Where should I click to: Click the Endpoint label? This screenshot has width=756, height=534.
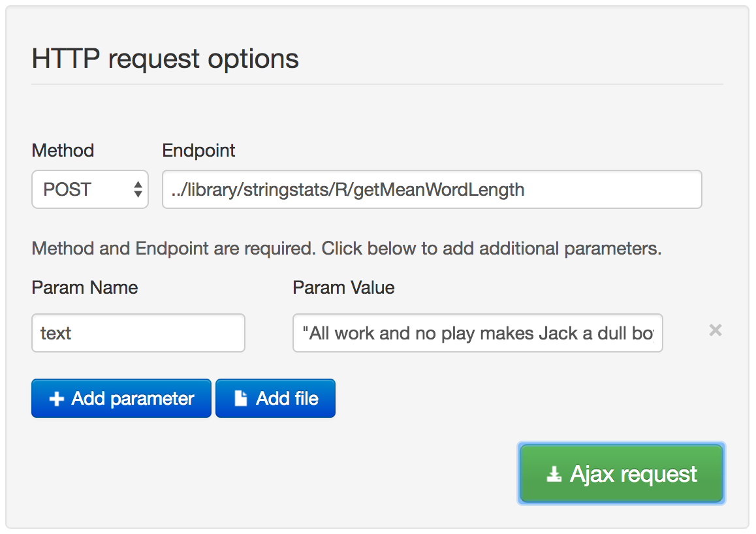click(x=198, y=151)
